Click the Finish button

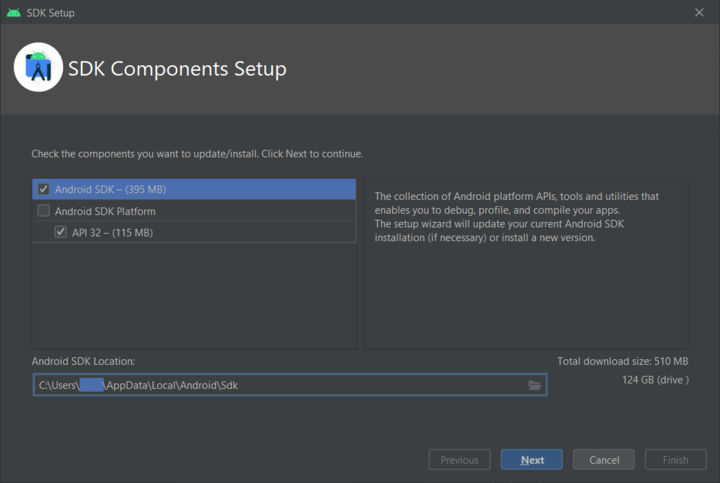675,460
